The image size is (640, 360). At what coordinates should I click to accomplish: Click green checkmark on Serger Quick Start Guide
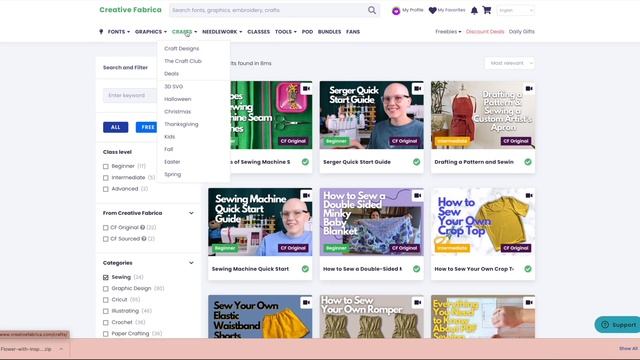click(x=416, y=162)
